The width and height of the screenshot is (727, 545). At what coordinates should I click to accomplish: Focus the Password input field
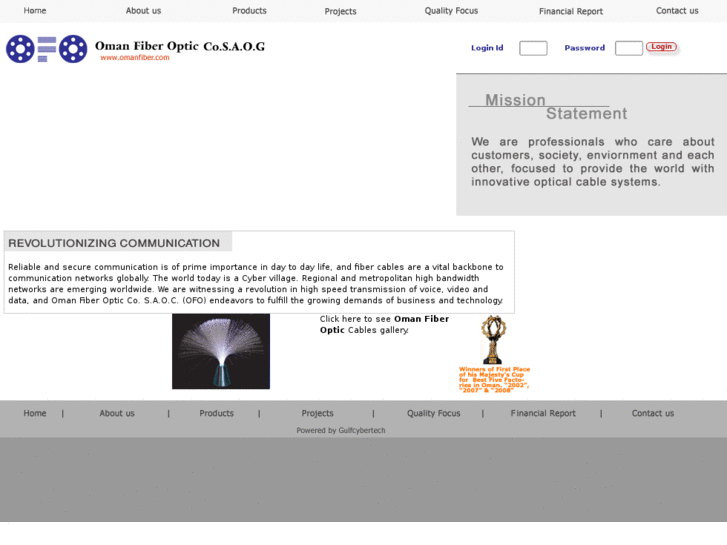tap(629, 48)
